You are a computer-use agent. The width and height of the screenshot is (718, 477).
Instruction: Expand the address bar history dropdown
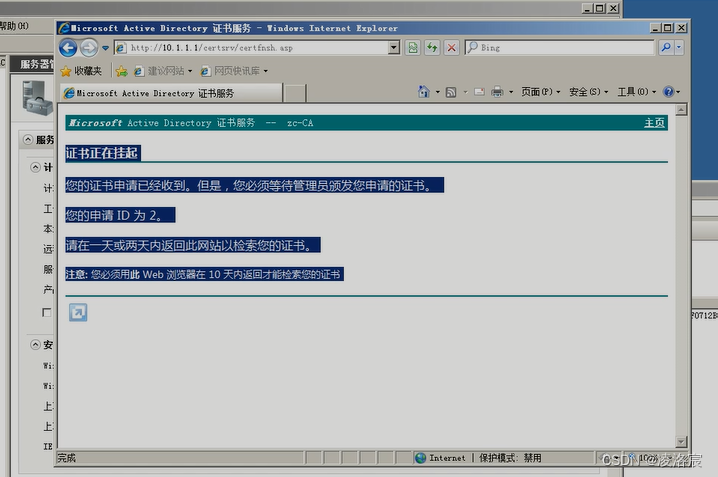[x=393, y=48]
